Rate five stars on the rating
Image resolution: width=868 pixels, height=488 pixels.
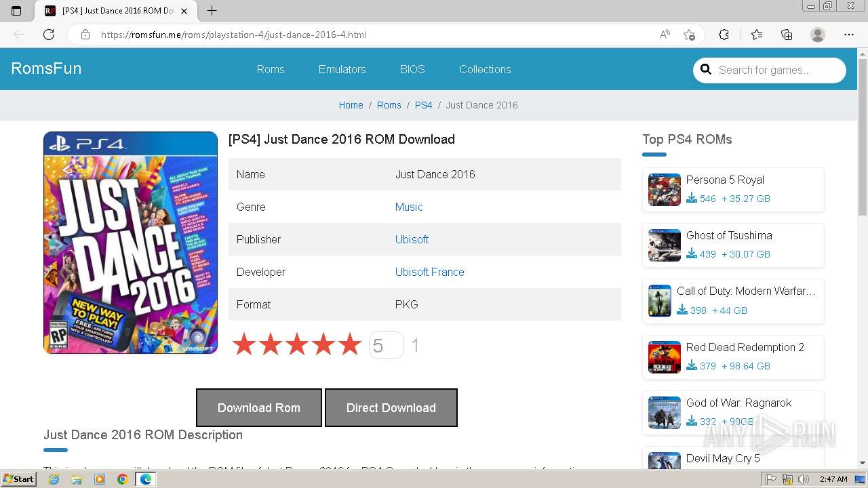coord(350,345)
